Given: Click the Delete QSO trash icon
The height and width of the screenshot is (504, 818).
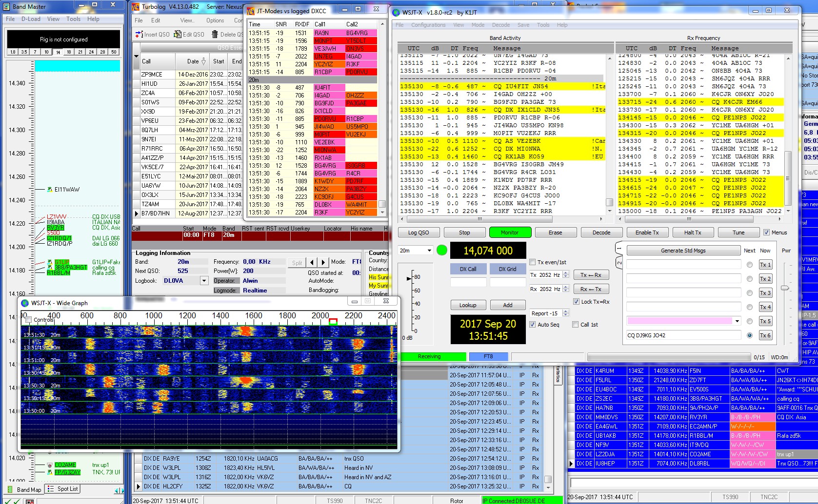Looking at the screenshot, I should [215, 35].
